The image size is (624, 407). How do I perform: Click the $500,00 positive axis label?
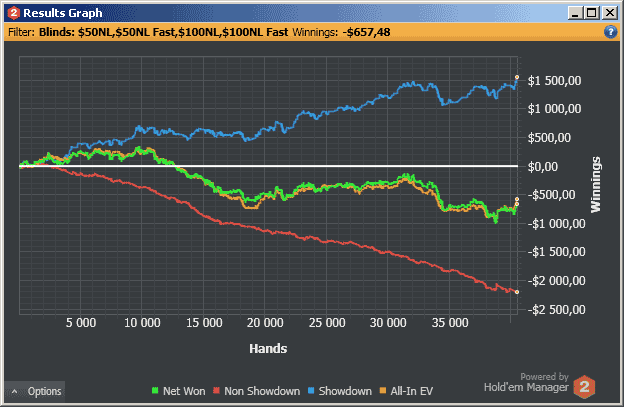(549, 138)
